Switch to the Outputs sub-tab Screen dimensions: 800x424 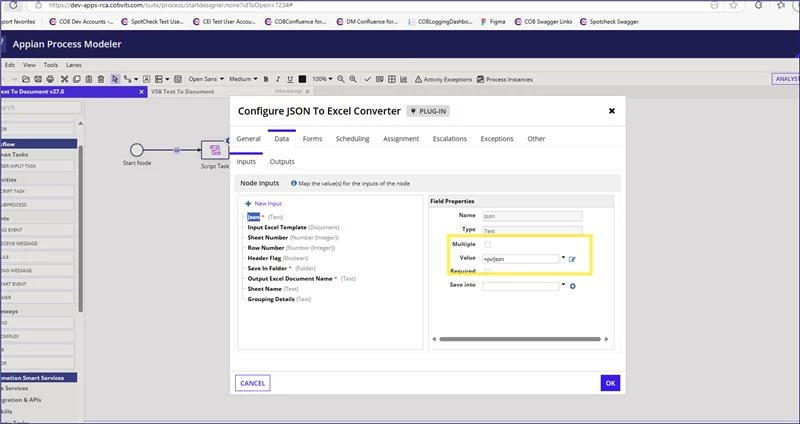click(282, 162)
